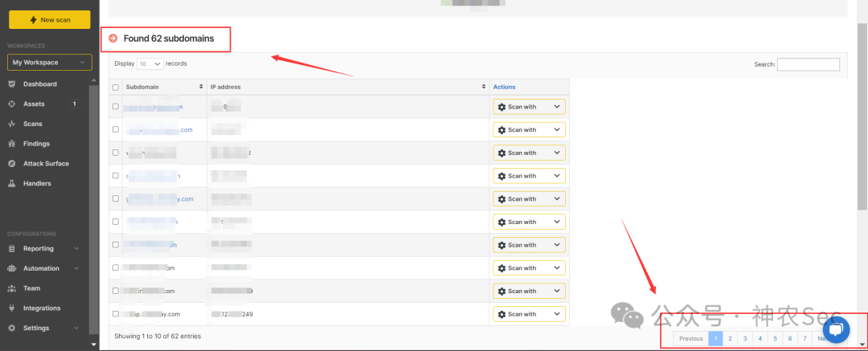Click Showing 1 to 10 of 62 entries

[158, 336]
